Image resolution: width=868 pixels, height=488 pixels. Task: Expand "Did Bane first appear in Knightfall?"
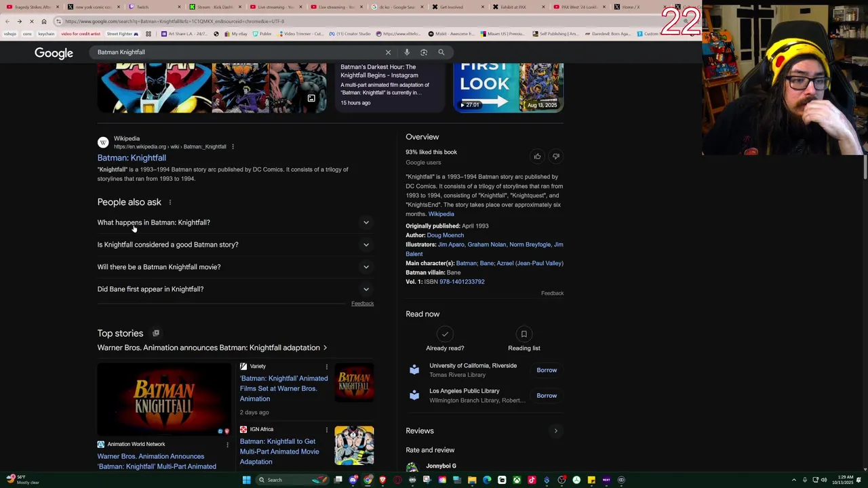pyautogui.click(x=235, y=289)
